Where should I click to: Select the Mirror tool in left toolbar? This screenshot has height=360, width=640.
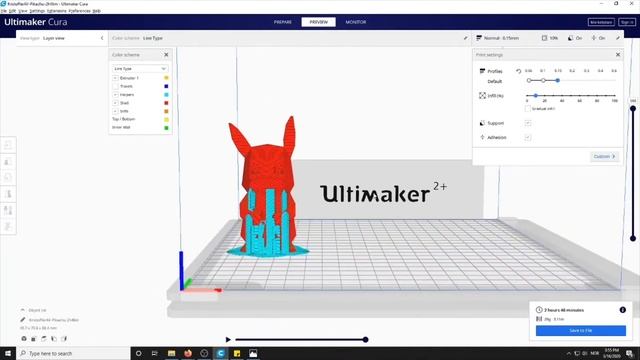click(8, 194)
